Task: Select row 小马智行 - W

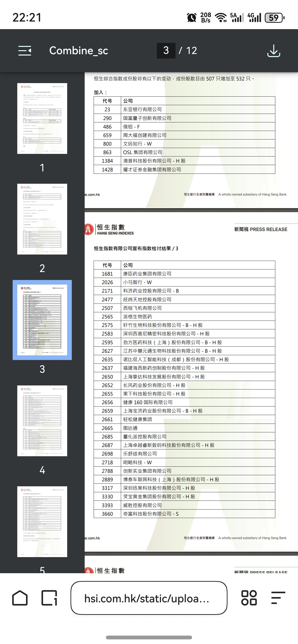Action: [x=184, y=282]
